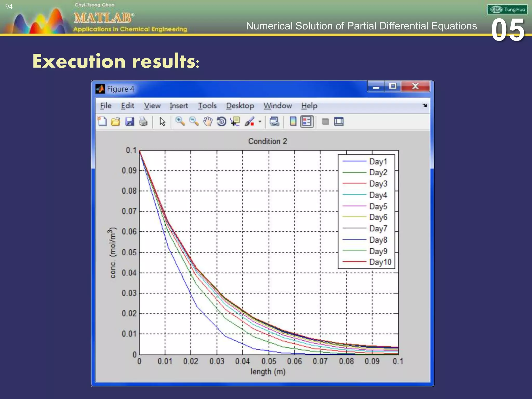Click the Hide Plot Tools icon
Viewport: 532px width, 399px height.
(325, 121)
